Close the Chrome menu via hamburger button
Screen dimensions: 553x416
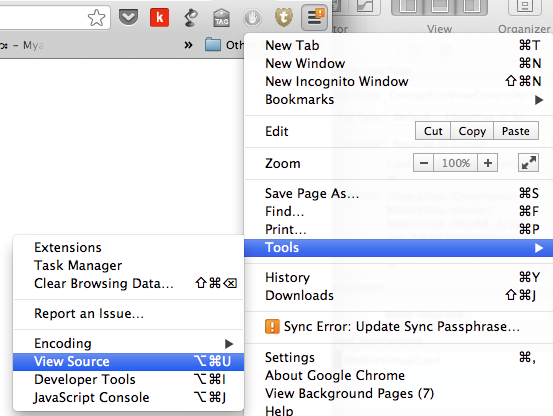(315, 17)
